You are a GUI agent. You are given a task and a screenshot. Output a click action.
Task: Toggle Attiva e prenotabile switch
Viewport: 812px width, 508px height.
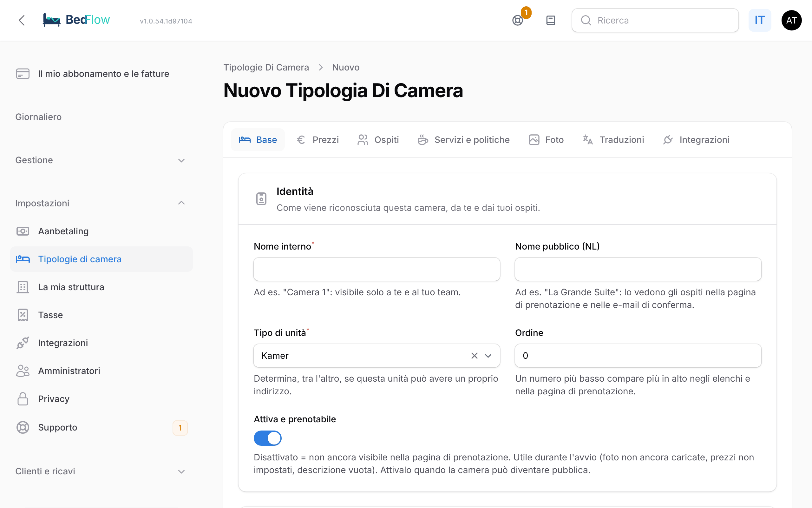click(x=267, y=438)
